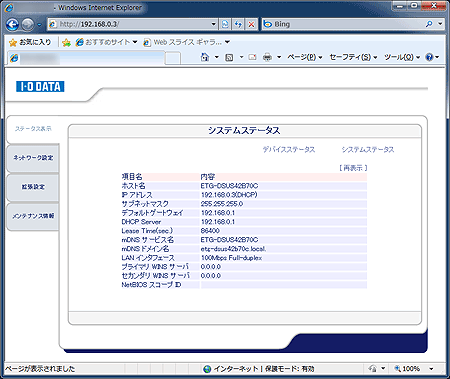Open the システムステータス link

pos(368,150)
